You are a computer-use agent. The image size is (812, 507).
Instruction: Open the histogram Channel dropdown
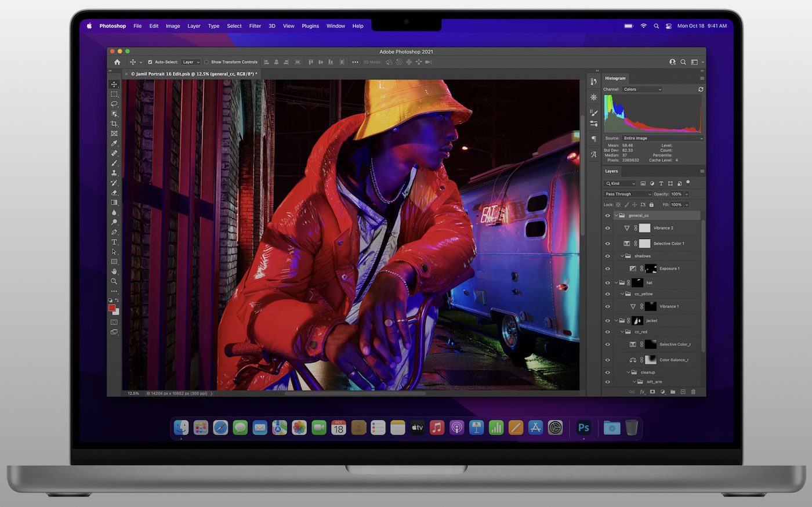pos(642,89)
